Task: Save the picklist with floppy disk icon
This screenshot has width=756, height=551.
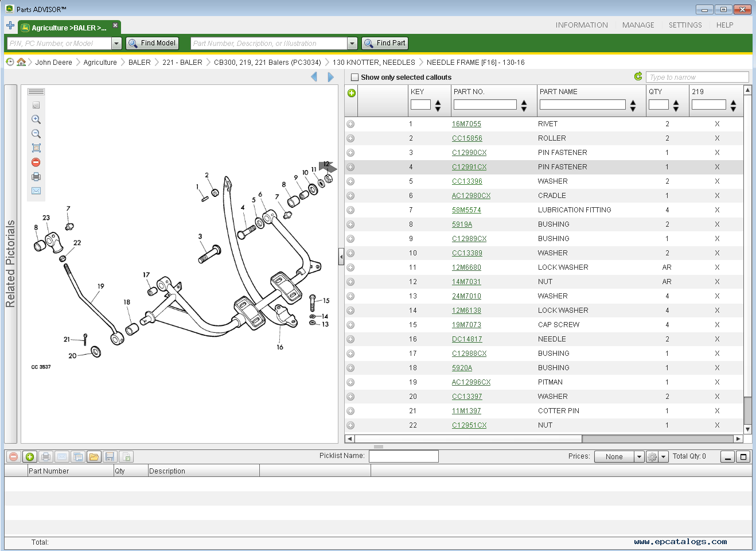Action: click(x=110, y=457)
